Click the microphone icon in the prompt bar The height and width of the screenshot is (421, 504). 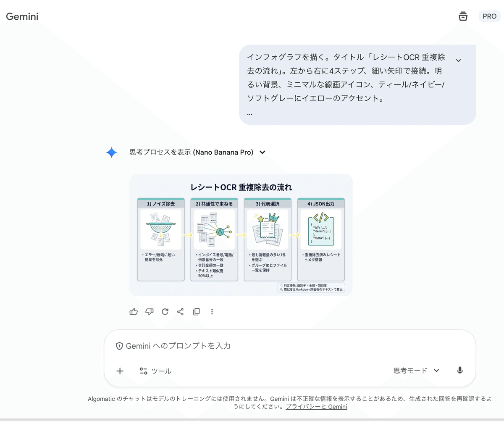459,371
